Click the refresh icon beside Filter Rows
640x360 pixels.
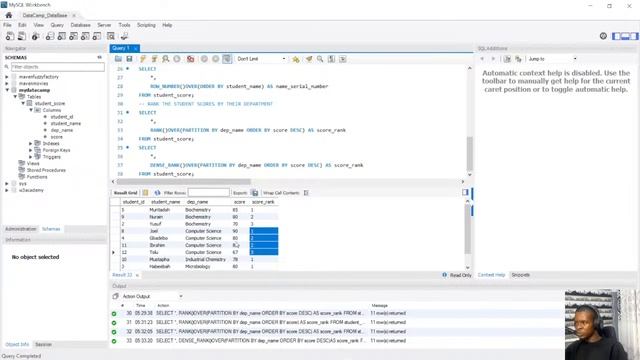pos(157,193)
